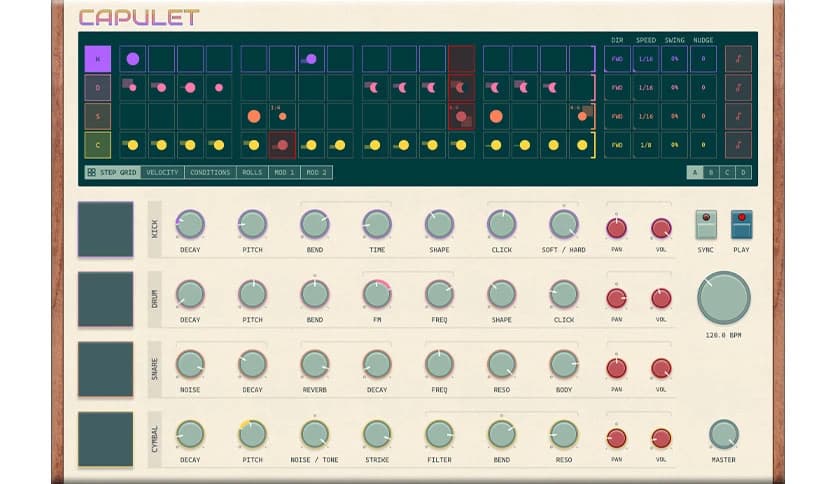Viewport: 836px width, 484px height.
Task: Toggle drum row step 4 pink dot
Action: click(x=219, y=87)
